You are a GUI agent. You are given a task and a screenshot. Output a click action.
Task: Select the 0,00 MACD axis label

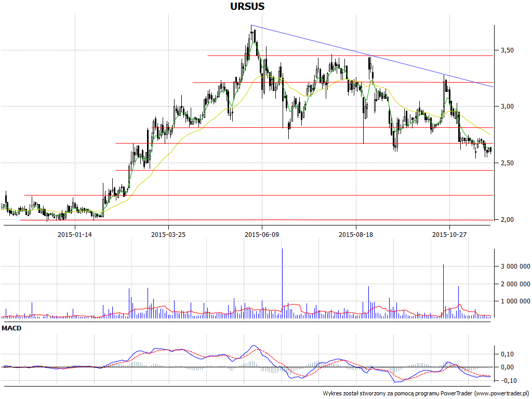[x=507, y=367]
